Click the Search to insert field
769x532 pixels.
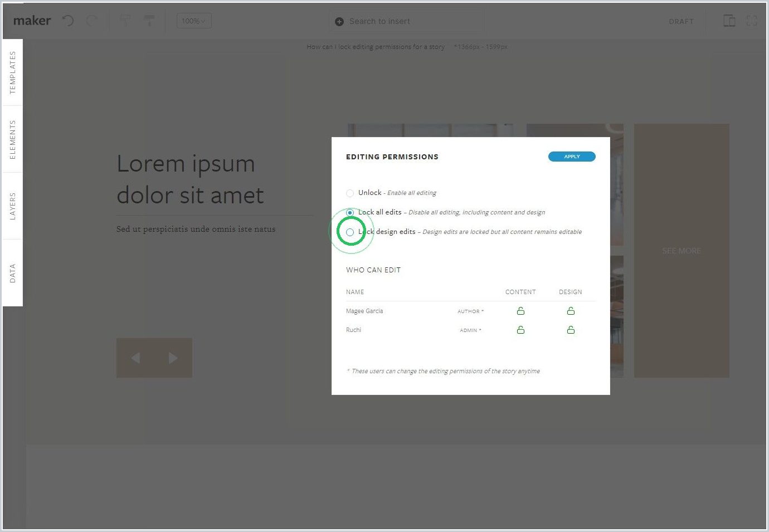(x=407, y=21)
